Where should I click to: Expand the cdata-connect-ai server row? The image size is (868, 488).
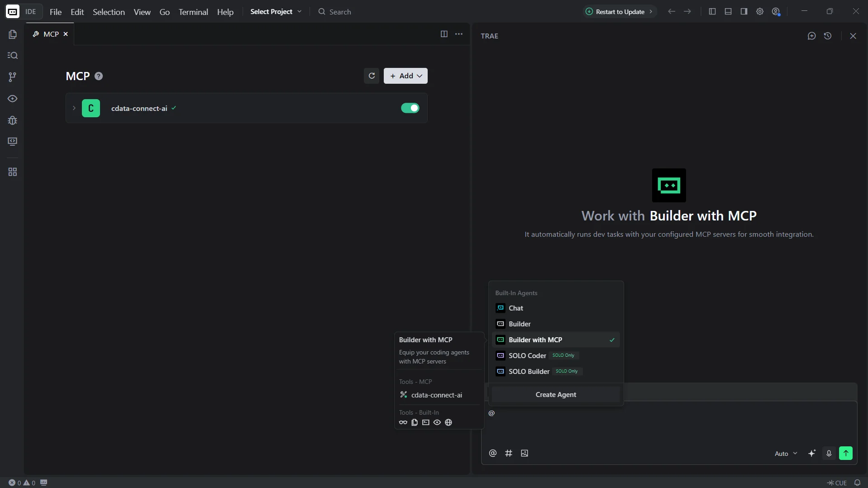[x=74, y=108]
